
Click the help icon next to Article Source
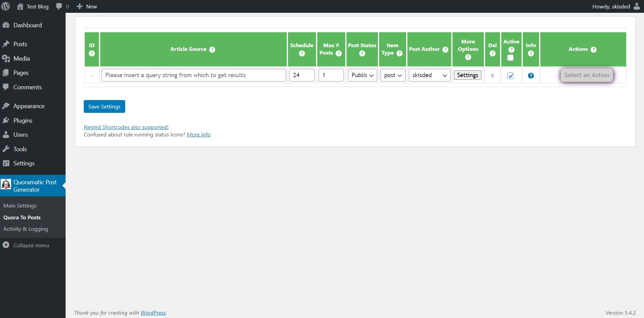(212, 50)
